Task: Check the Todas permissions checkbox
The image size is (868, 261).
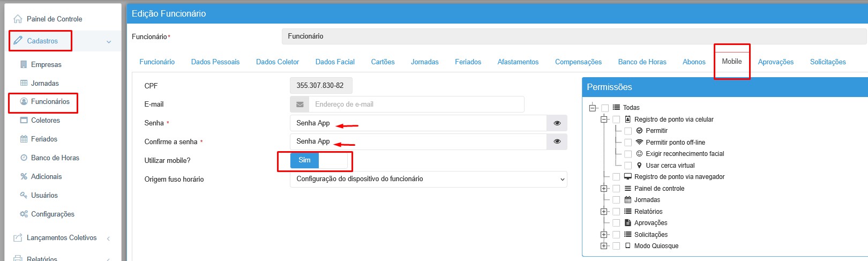Action: coord(605,108)
